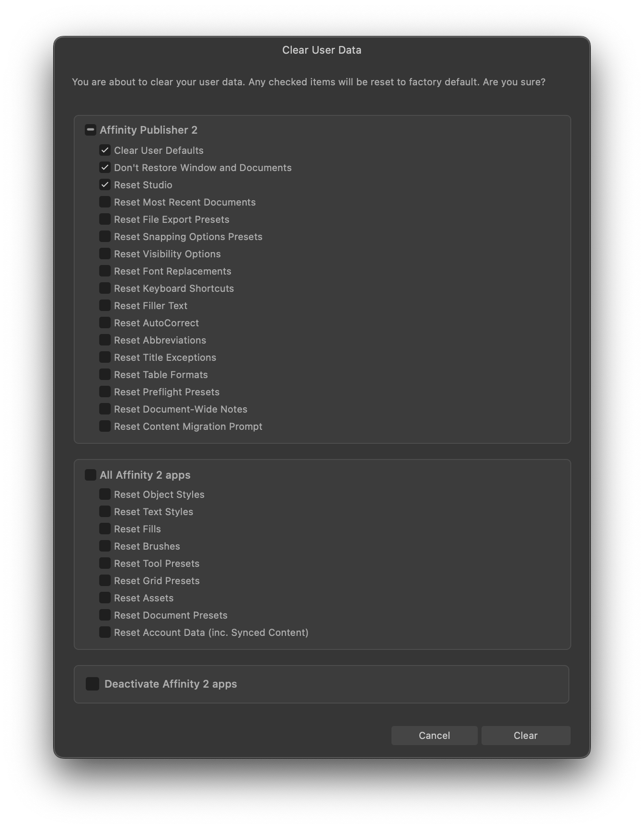
Task: Check Reset AutoCorrect option
Action: tap(105, 323)
